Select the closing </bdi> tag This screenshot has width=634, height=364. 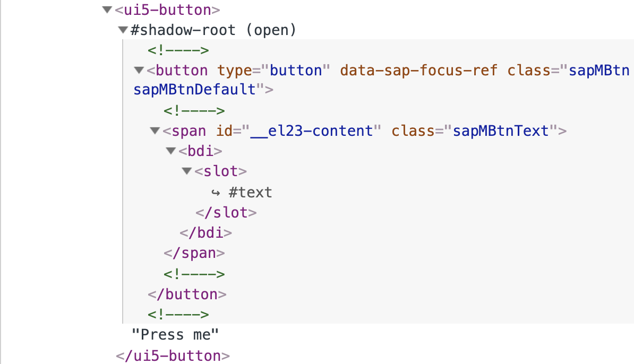pyautogui.click(x=206, y=233)
